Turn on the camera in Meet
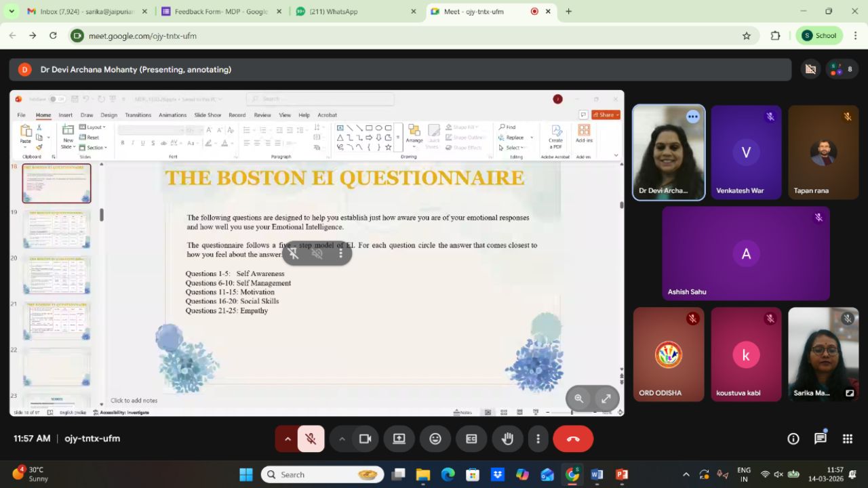Viewport: 868px width, 488px height. (365, 439)
